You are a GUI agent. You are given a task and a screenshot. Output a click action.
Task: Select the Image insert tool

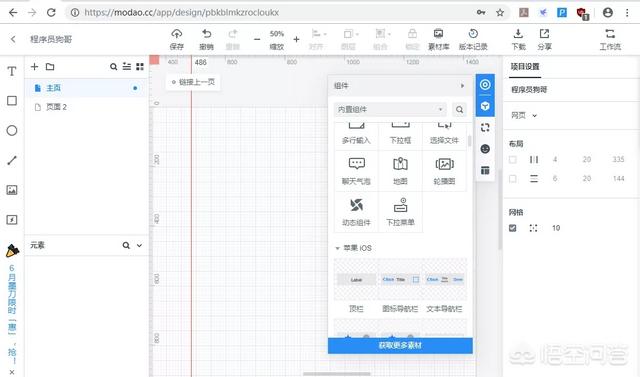coord(12,190)
